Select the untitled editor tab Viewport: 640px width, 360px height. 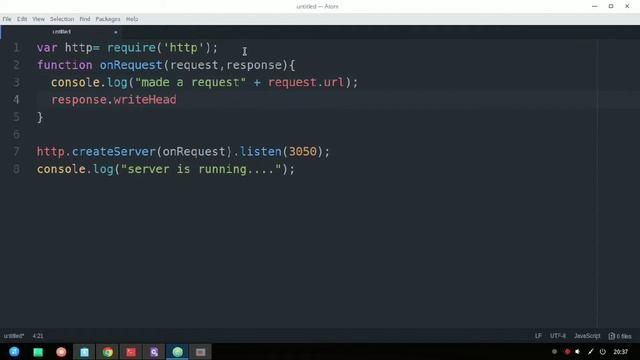[x=61, y=32]
